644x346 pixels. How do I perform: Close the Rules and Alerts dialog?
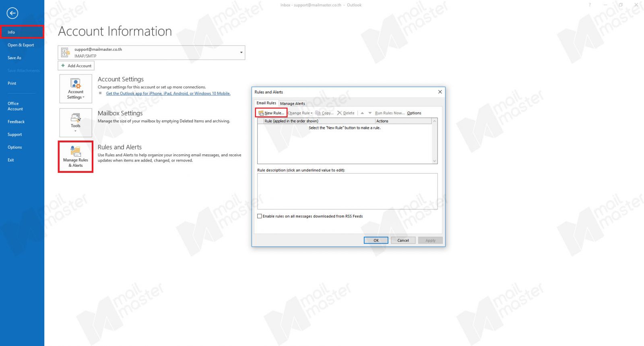coord(440,92)
